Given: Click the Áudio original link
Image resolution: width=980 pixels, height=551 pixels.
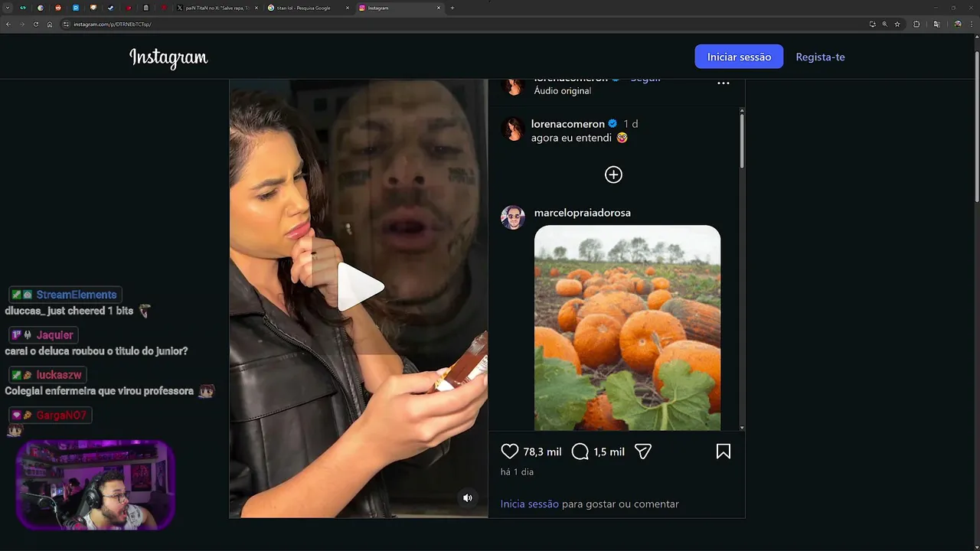Looking at the screenshot, I should (562, 90).
